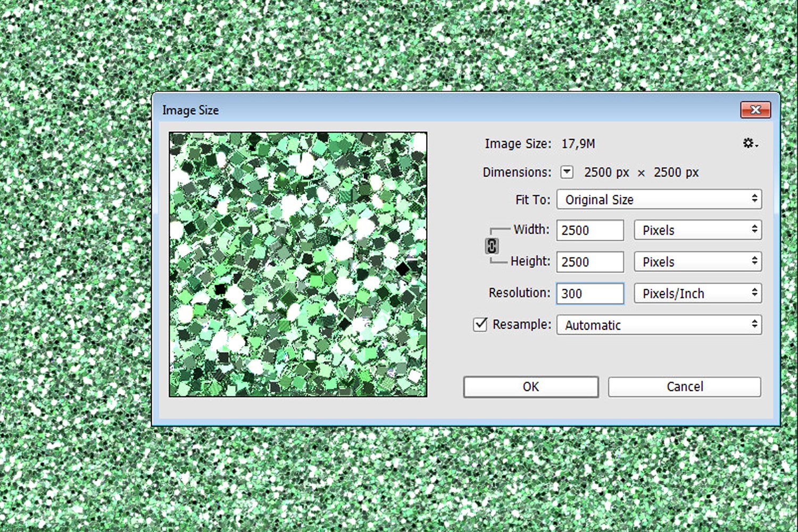This screenshot has width=798, height=532.
Task: Click the Image Size dialog title bar
Action: click(372, 110)
